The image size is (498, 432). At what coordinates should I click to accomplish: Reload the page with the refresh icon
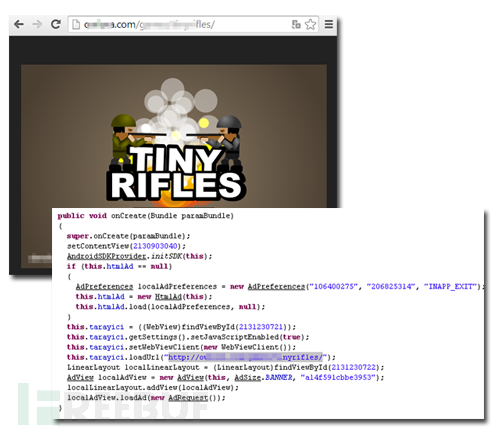click(x=56, y=24)
